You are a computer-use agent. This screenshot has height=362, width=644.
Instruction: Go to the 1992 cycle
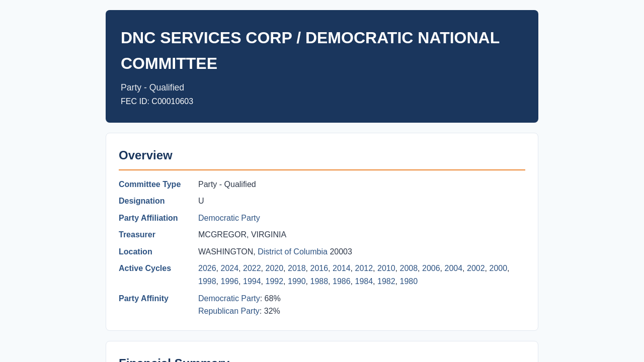click(x=274, y=282)
